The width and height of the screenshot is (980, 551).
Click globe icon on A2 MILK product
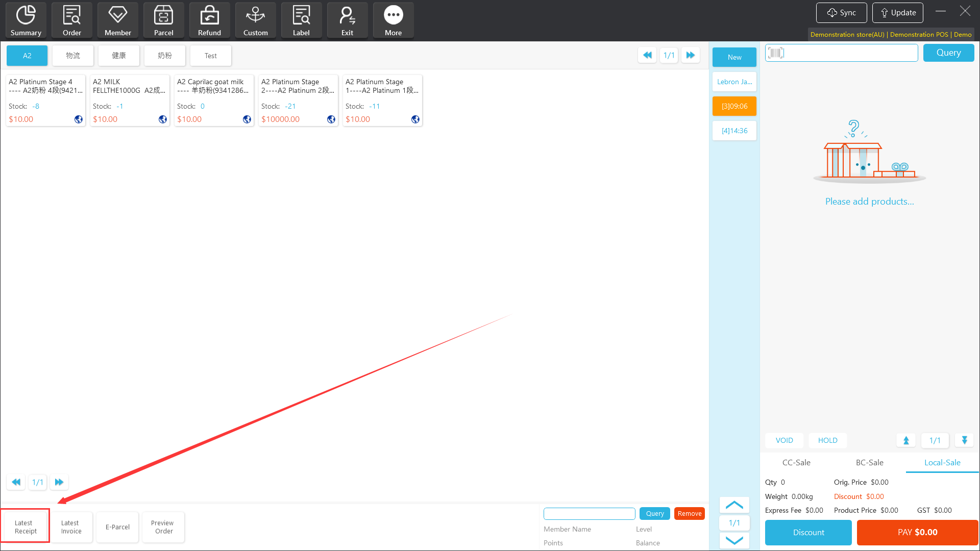point(163,119)
